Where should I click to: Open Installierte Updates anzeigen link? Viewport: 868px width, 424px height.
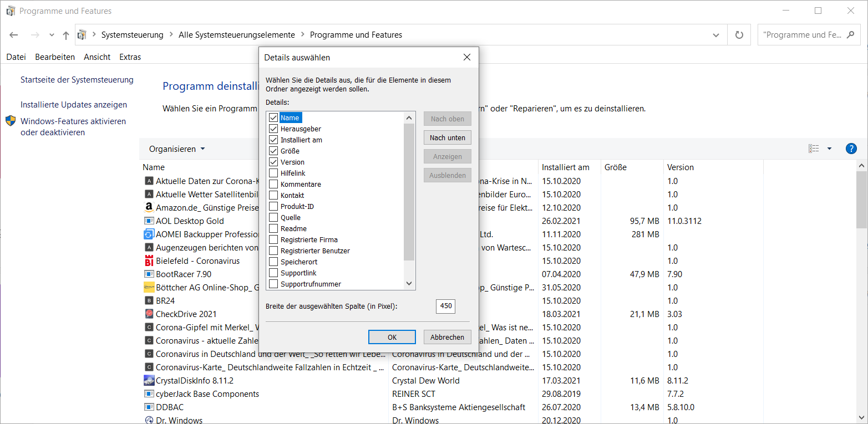coord(74,105)
